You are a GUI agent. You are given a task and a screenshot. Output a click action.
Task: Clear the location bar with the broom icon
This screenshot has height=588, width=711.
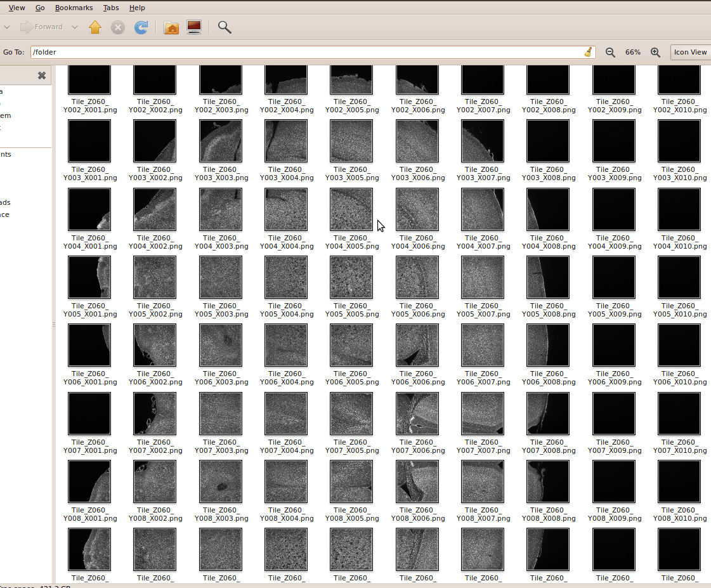[x=587, y=52]
